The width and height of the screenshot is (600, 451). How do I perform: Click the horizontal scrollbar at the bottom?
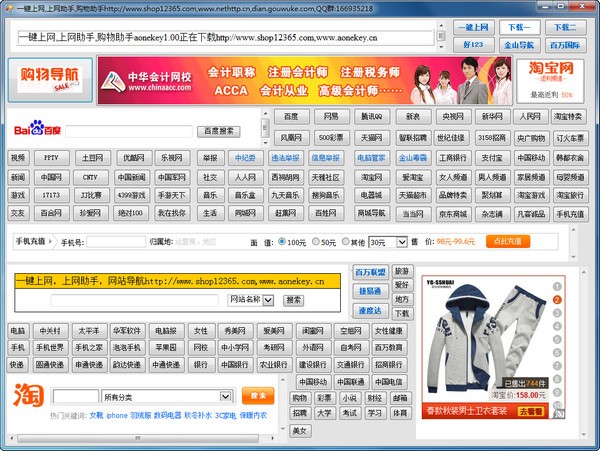[x=138, y=438]
